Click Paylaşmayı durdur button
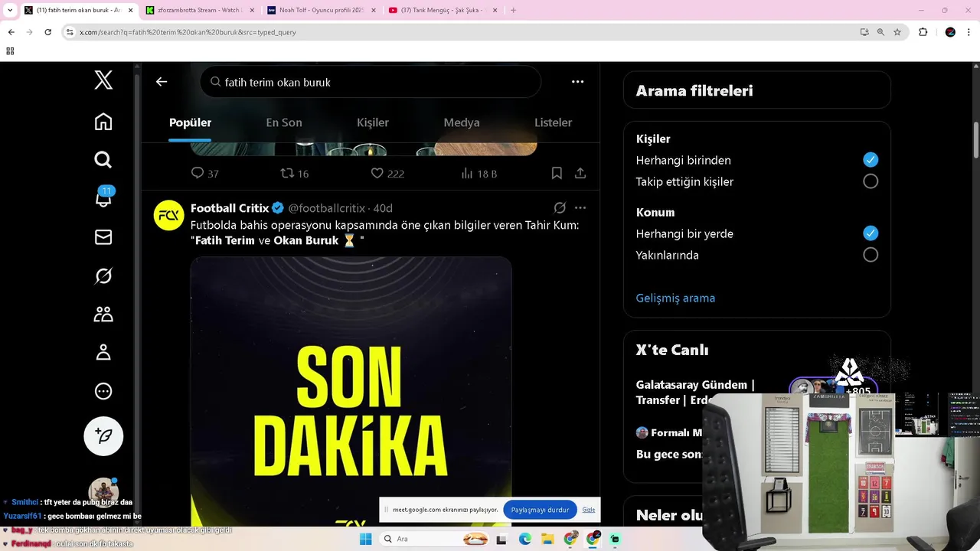This screenshot has height=551, width=980. click(x=540, y=510)
